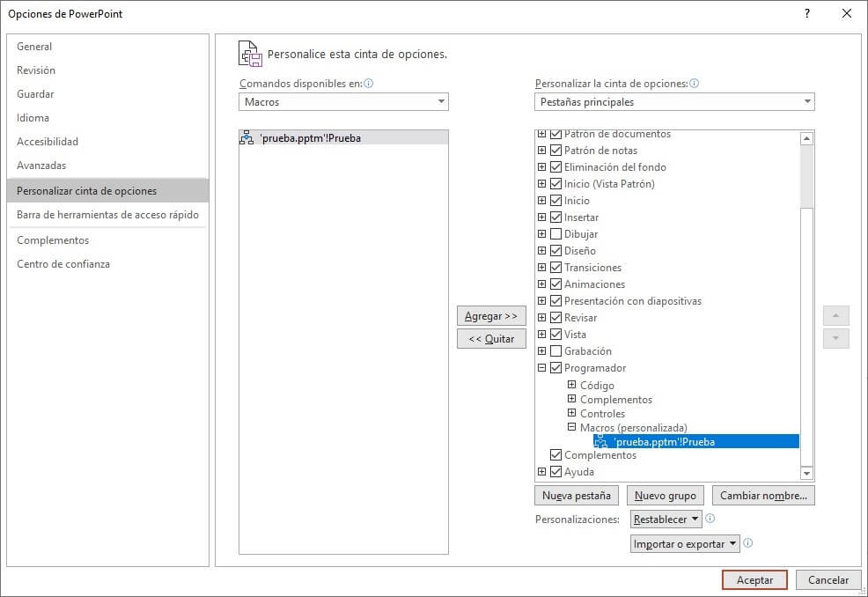Switch to Centro de confianza category
Image resolution: width=868 pixels, height=597 pixels.
pos(63,264)
